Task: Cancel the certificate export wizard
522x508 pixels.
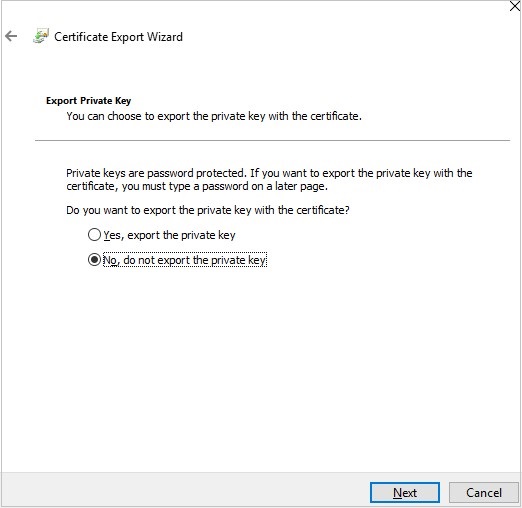Action: [x=483, y=492]
